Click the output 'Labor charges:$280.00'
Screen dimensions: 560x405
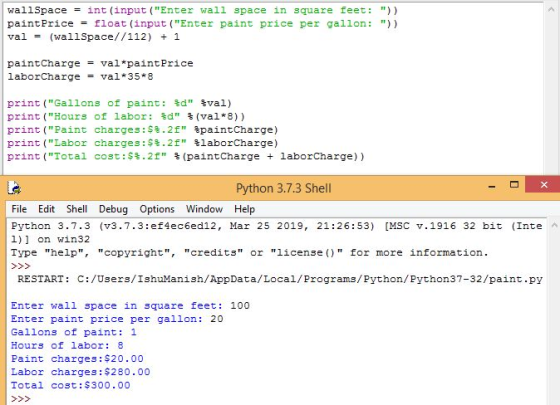click(x=80, y=372)
